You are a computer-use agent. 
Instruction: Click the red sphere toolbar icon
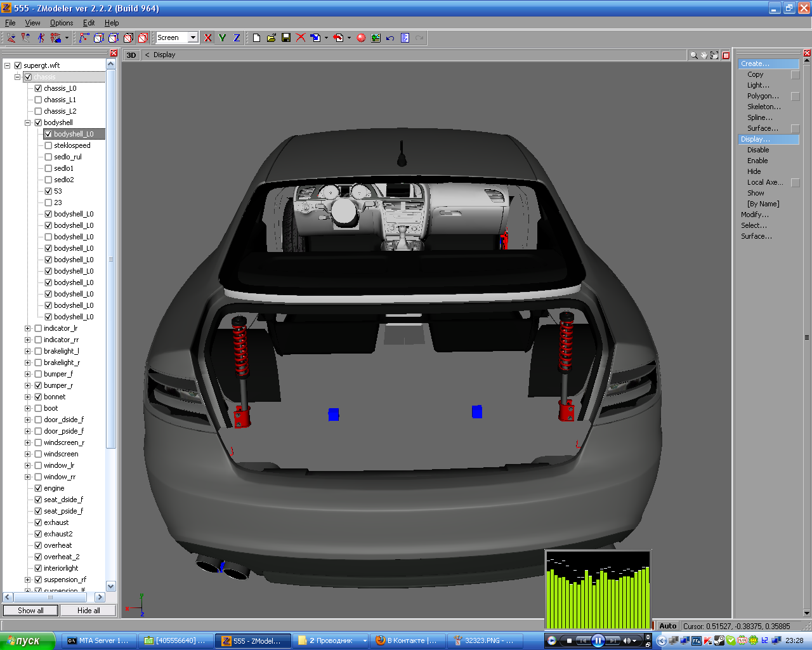click(361, 38)
